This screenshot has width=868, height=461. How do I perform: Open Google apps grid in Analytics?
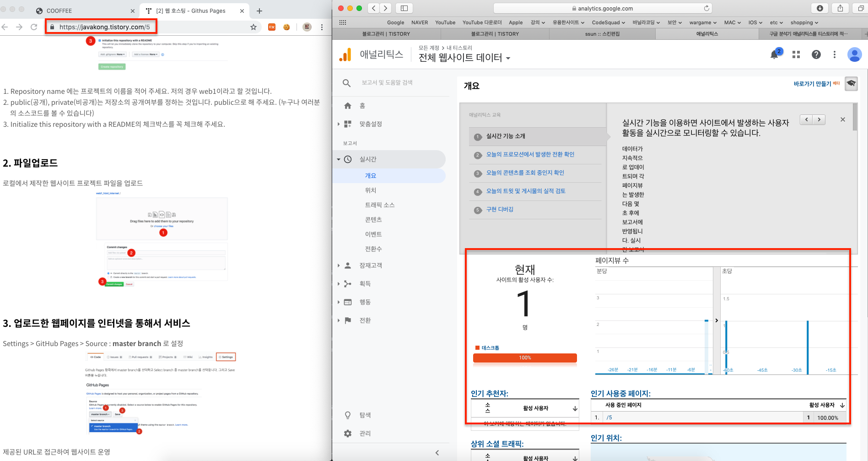796,54
